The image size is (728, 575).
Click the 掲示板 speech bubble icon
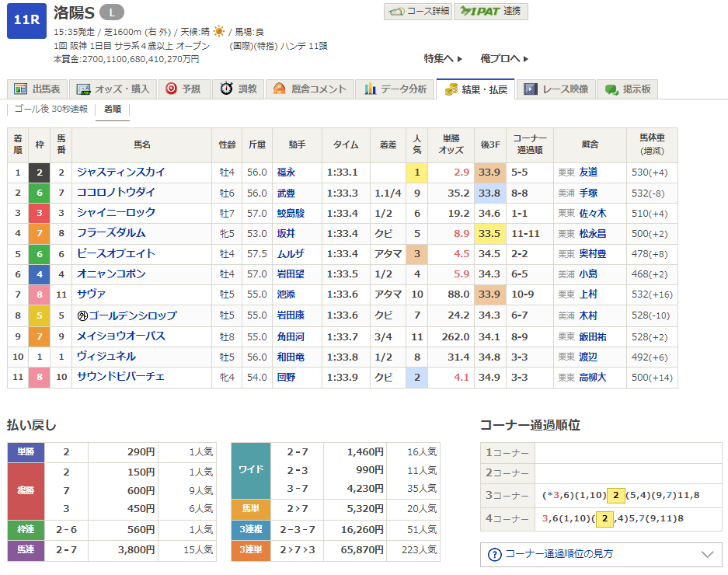[x=611, y=89]
